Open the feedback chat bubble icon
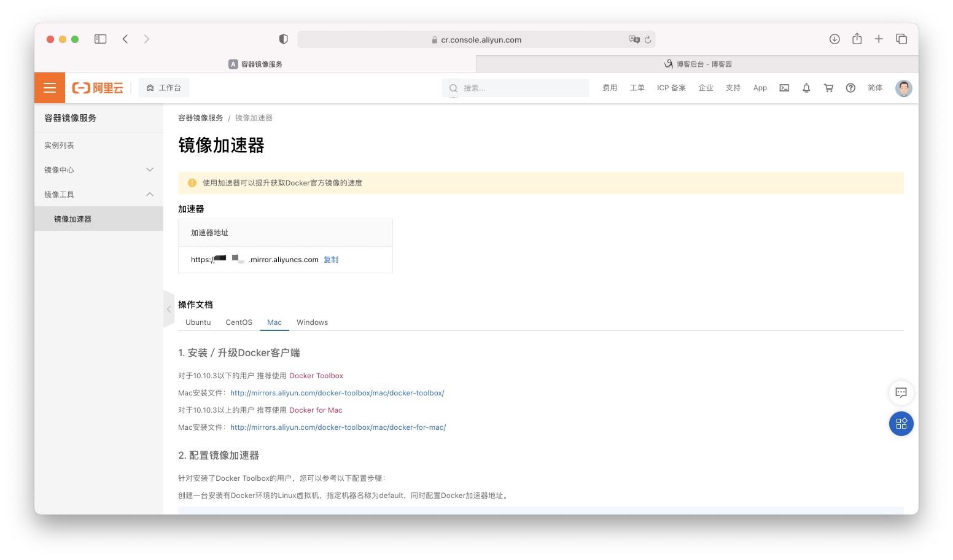This screenshot has height=560, width=953. [901, 392]
